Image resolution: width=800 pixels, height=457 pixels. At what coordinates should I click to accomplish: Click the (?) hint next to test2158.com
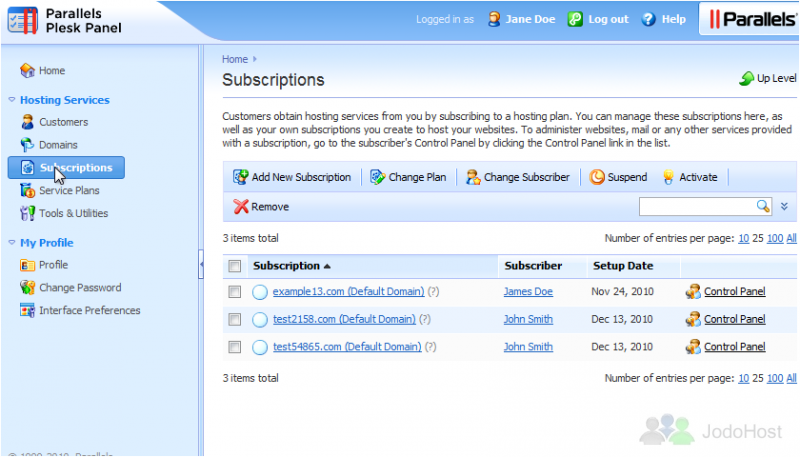click(x=424, y=319)
